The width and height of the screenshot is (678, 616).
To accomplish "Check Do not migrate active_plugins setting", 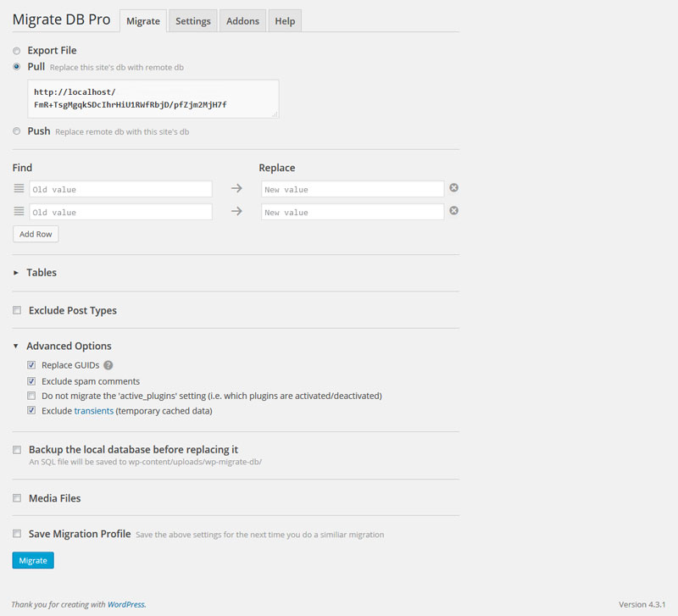I will coord(31,396).
